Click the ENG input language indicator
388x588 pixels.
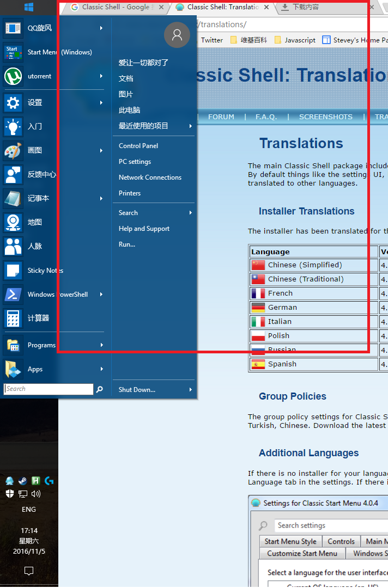pyautogui.click(x=29, y=509)
